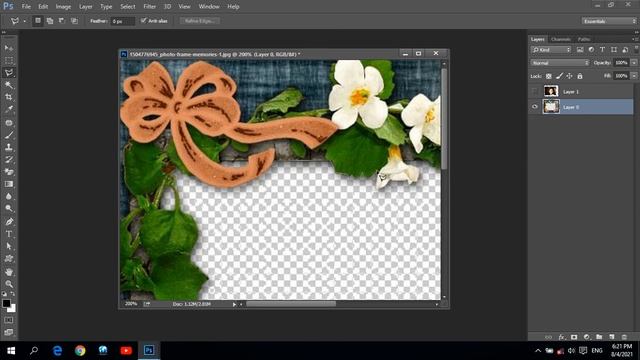
Task: Open the Opacity slider arrow
Action: point(634,63)
